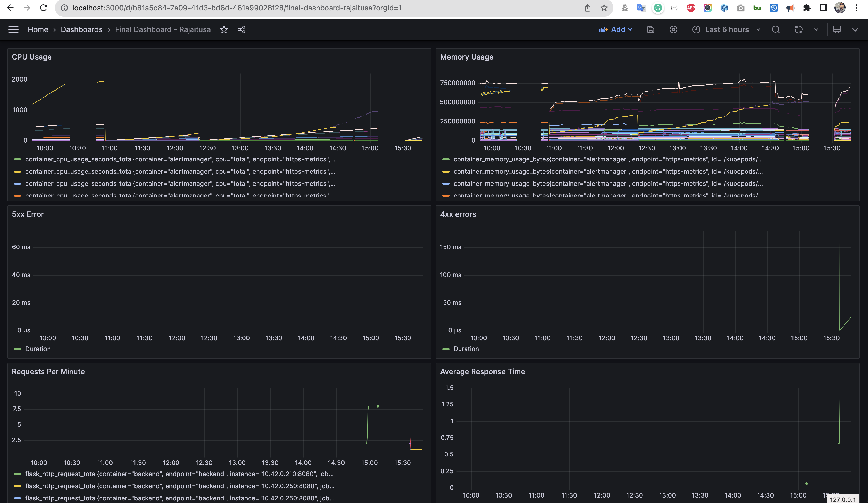
Task: Cycle view mode with monitor icon
Action: coord(837,30)
